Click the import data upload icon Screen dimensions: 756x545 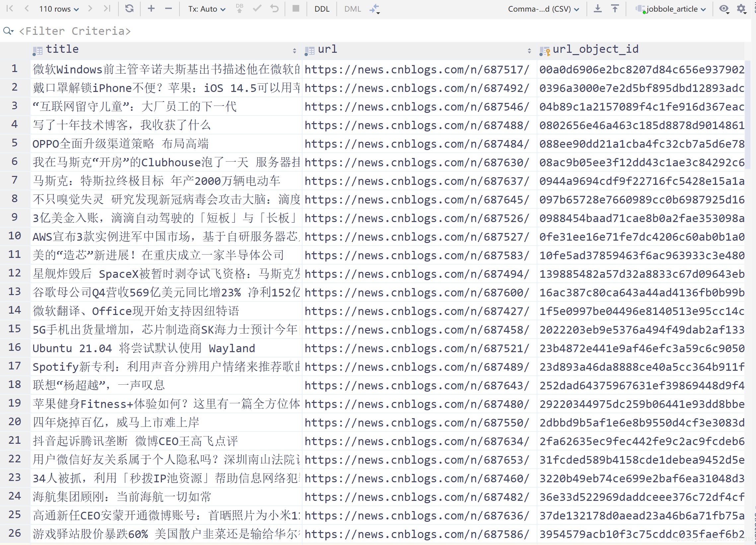(615, 9)
